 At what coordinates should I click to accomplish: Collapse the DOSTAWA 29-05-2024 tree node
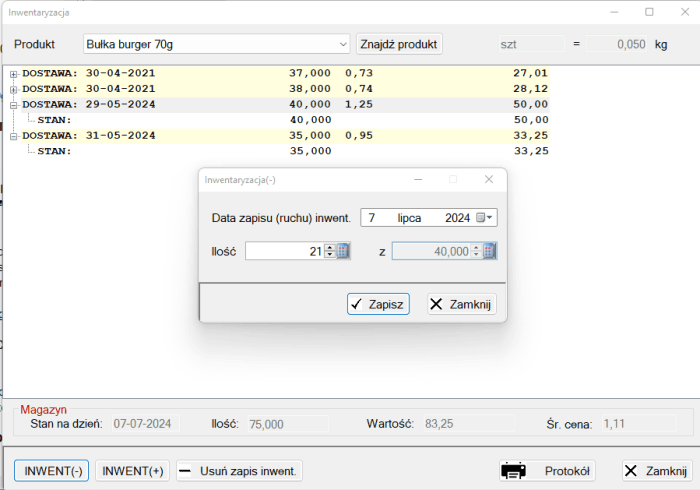click(14, 104)
